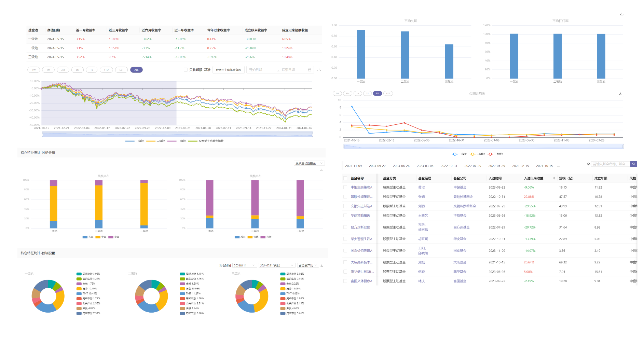This screenshot has height=343, width=644.
Task: Enable the 只看超额 checkbox
Action: 186,70
